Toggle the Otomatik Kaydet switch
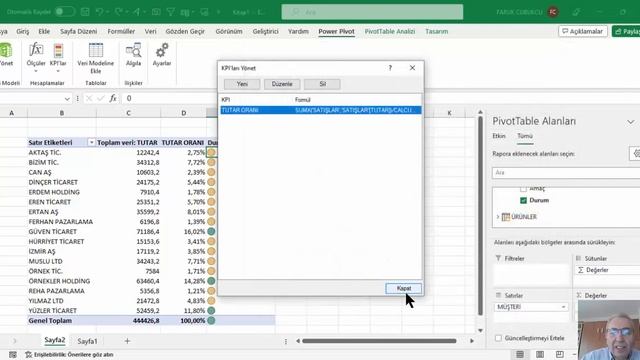Viewport: 640px width, 360px height. pyautogui.click(x=64, y=11)
